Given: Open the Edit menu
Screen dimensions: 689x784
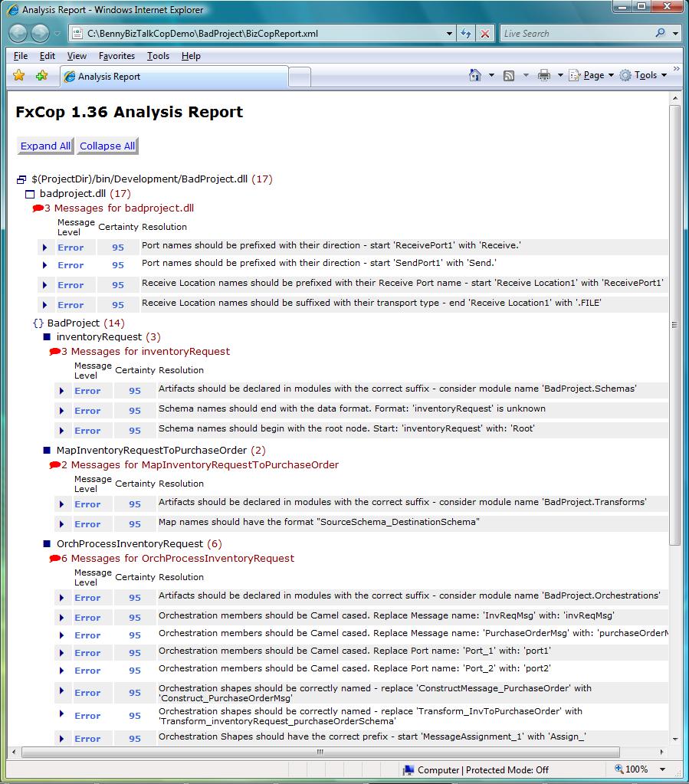Looking at the screenshot, I should [x=48, y=56].
